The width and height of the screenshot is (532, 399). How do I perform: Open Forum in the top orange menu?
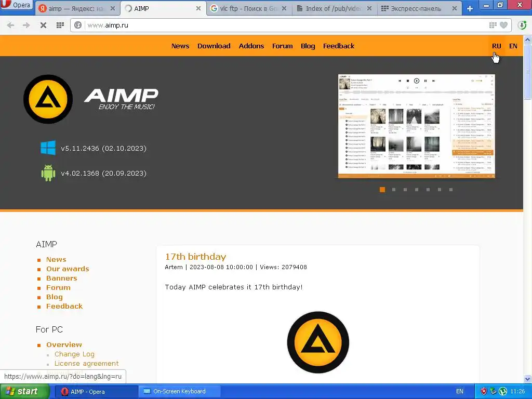(x=282, y=46)
